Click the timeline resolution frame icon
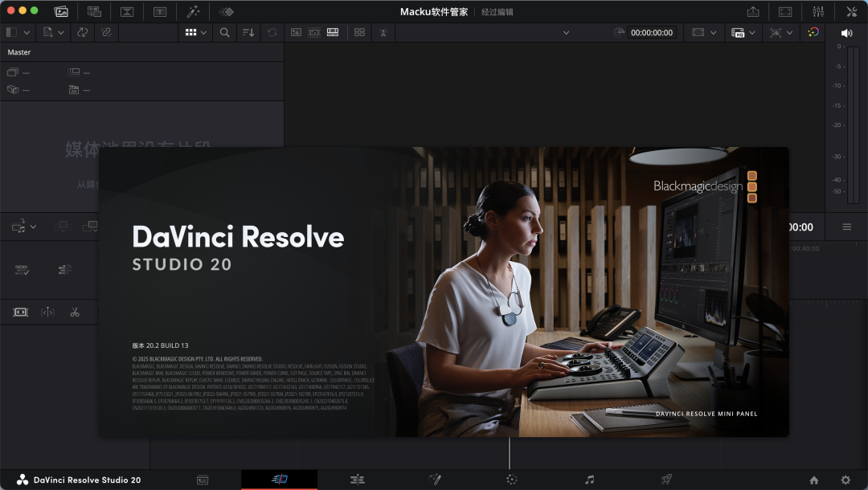 coord(698,33)
